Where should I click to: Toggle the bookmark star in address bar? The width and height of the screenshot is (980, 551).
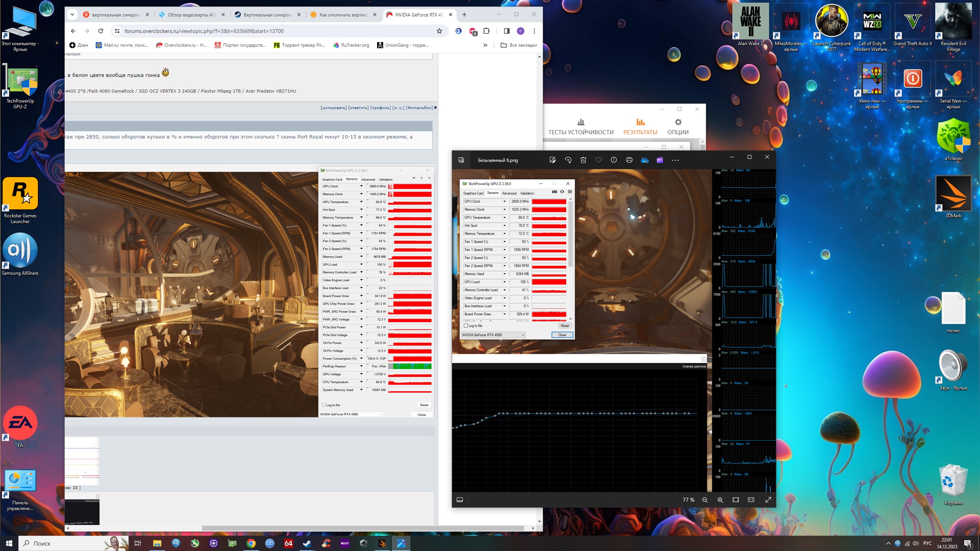coord(439,31)
